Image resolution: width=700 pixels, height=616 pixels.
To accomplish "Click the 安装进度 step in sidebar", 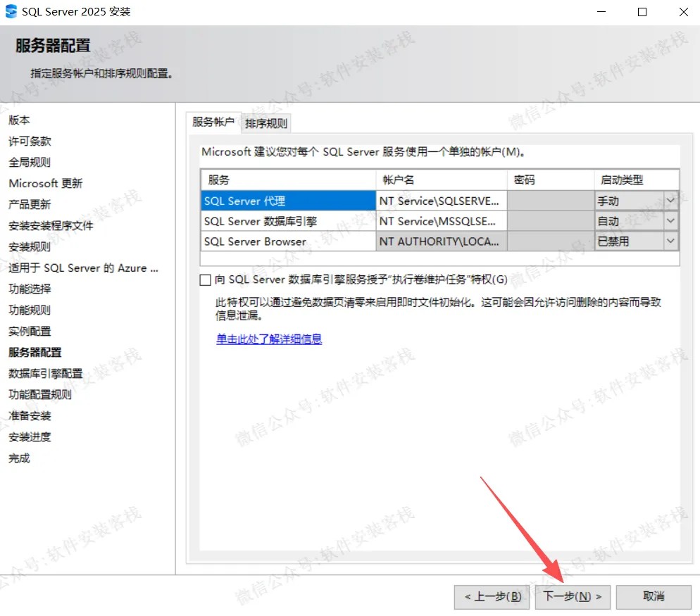I will [x=30, y=436].
